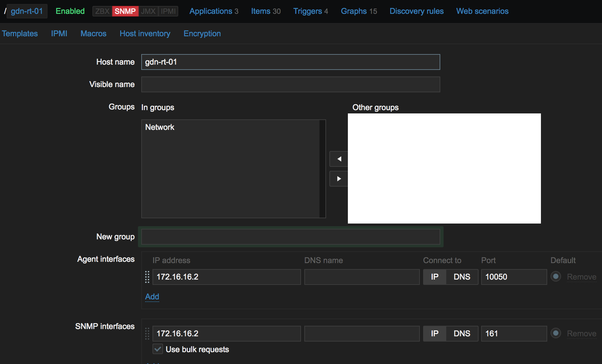
Task: Click the In groups list scrollbar
Action: [322, 169]
